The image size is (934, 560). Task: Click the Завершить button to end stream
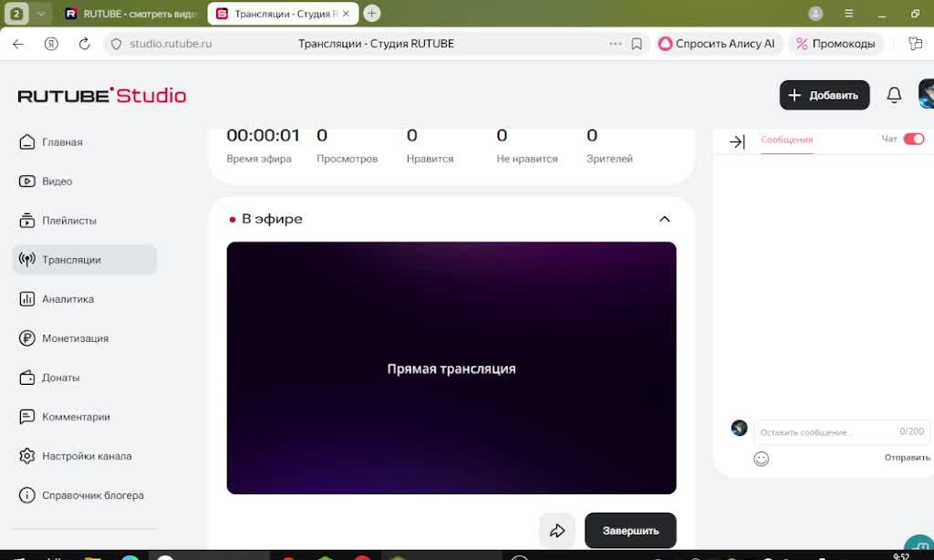coord(630,531)
